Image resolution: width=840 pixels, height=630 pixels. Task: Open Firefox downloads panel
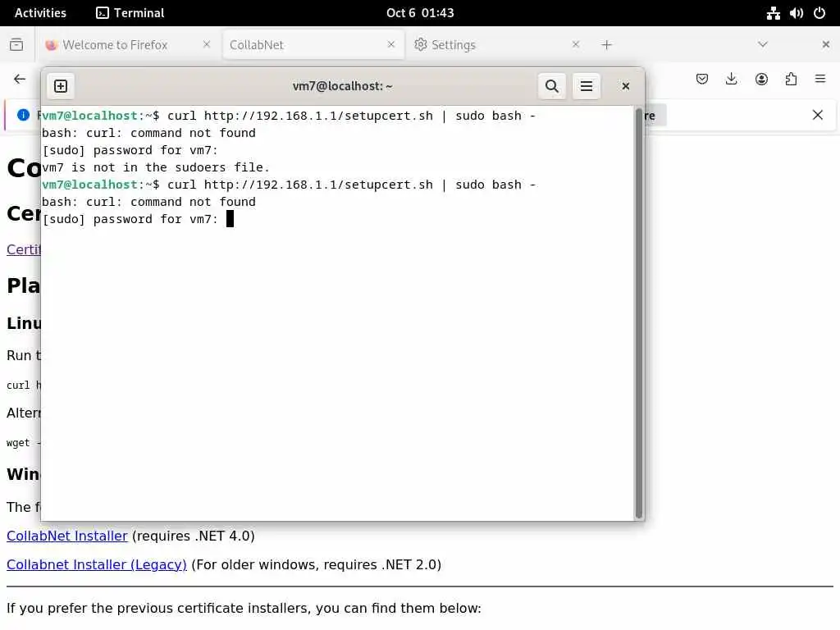click(731, 80)
